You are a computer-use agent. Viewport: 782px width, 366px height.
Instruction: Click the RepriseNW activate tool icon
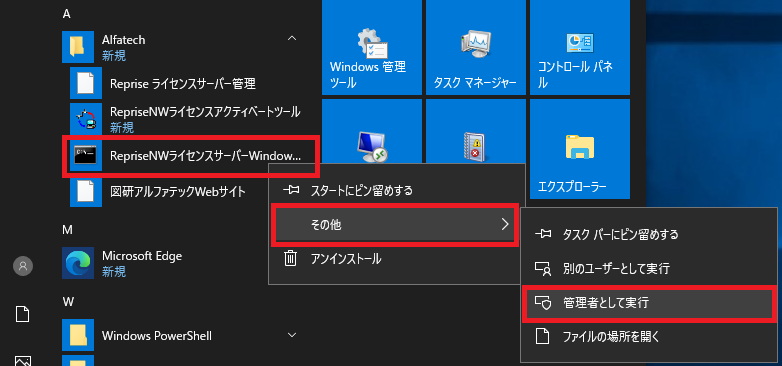click(86, 119)
